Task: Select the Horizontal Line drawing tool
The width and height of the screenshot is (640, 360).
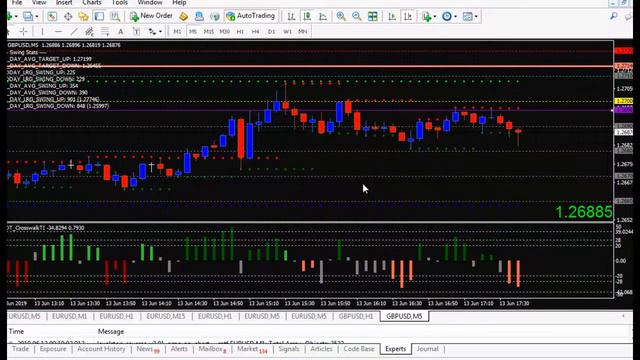Action: [58, 31]
